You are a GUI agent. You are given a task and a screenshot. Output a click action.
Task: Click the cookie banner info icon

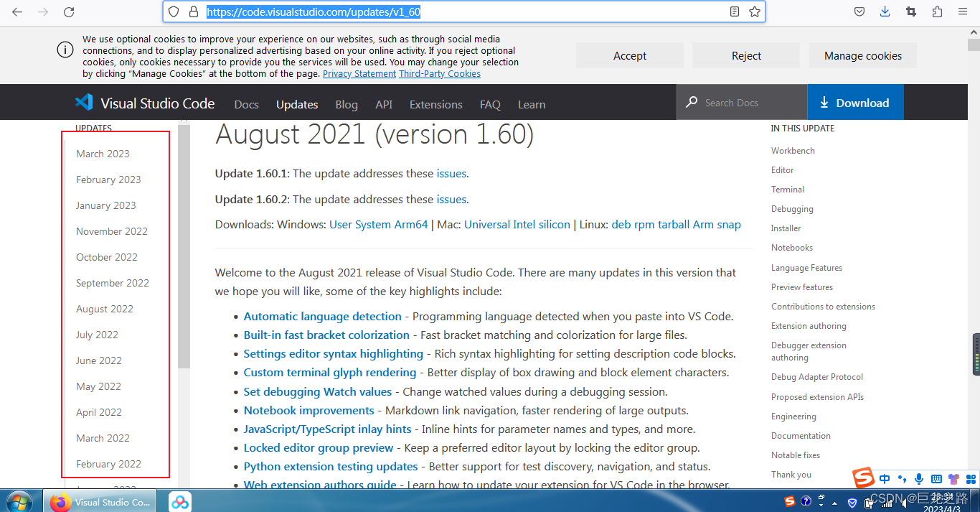[x=65, y=50]
